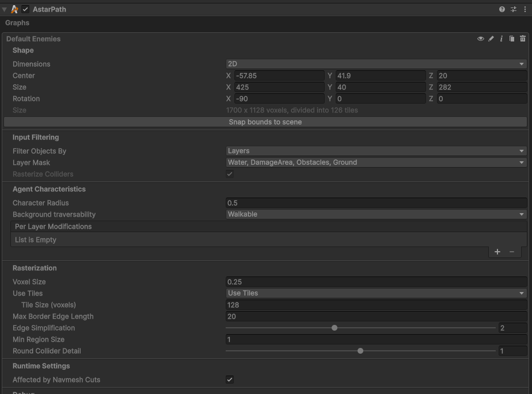Open the Background traversability dropdown
Image resolution: width=532 pixels, height=394 pixels.
pyautogui.click(x=376, y=214)
